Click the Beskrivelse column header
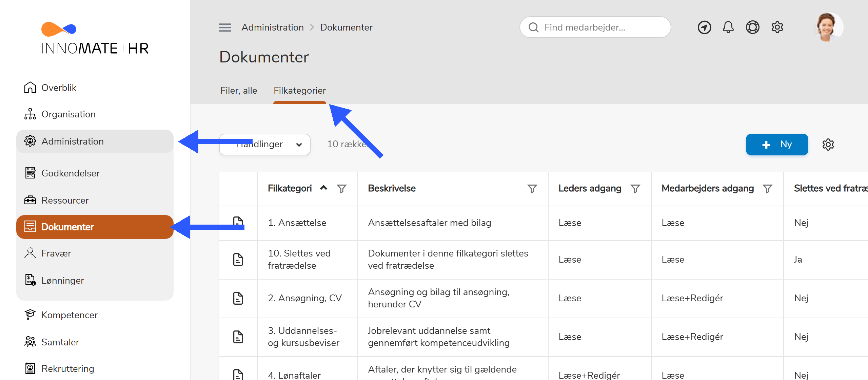868x380 pixels. point(392,188)
